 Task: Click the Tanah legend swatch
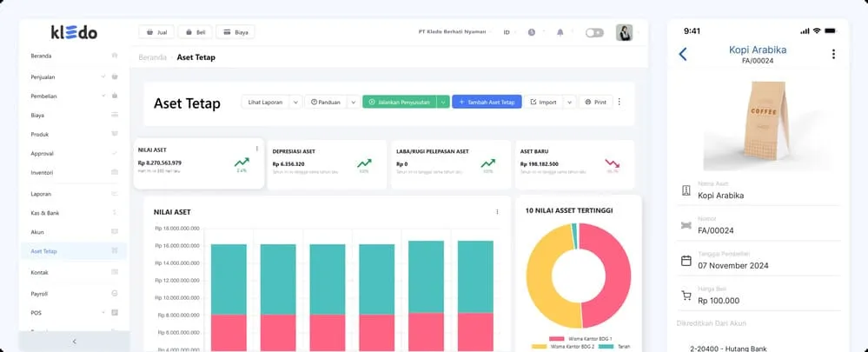(x=606, y=347)
